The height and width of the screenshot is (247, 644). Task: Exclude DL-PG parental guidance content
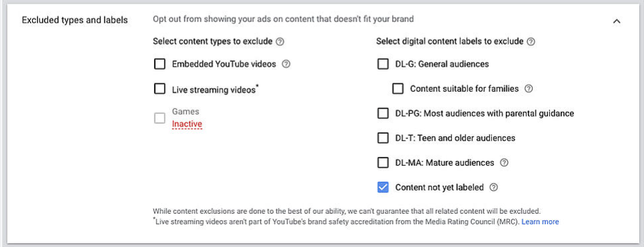(383, 113)
